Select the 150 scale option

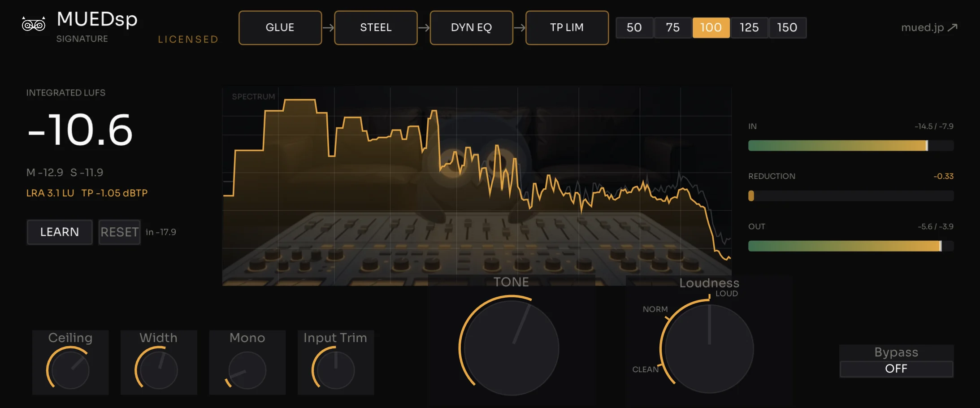[x=787, y=28]
